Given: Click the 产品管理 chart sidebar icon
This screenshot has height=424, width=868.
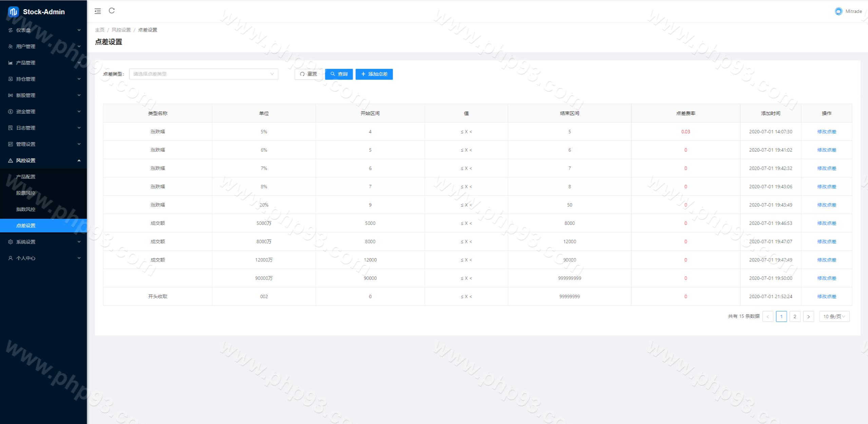Looking at the screenshot, I should [x=11, y=63].
